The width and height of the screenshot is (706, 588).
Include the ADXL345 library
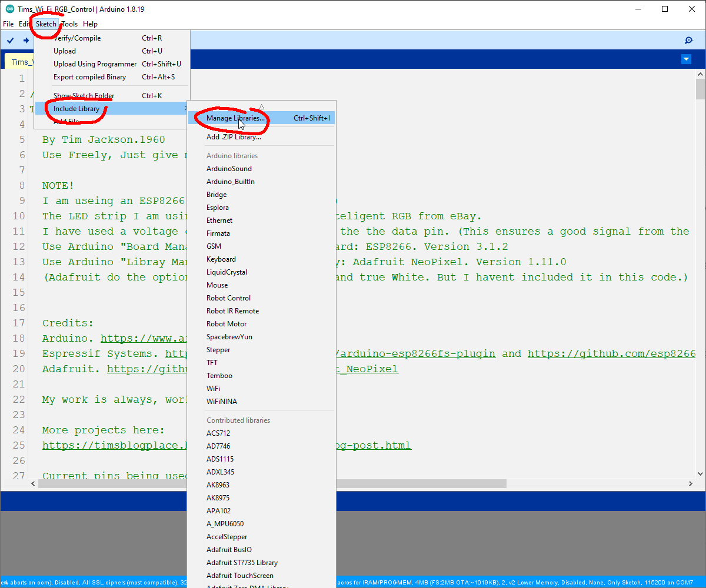[261, 472]
